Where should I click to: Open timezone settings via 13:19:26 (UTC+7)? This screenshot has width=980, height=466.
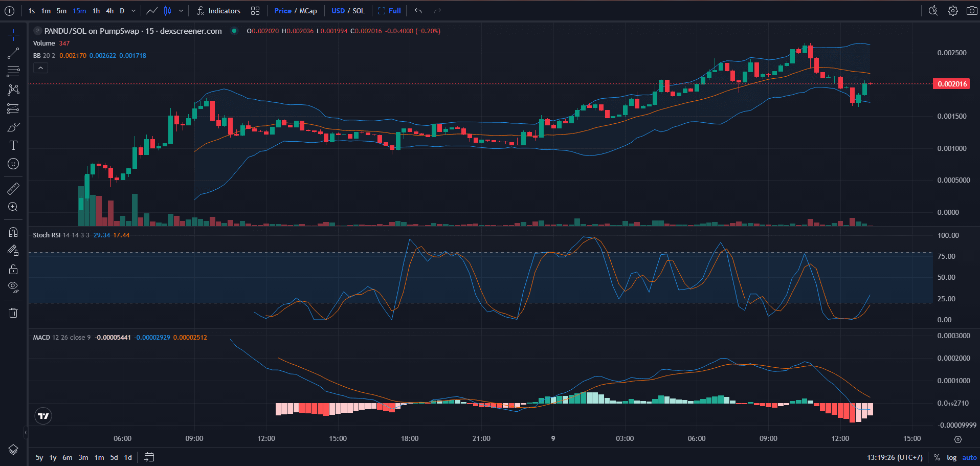(896, 457)
